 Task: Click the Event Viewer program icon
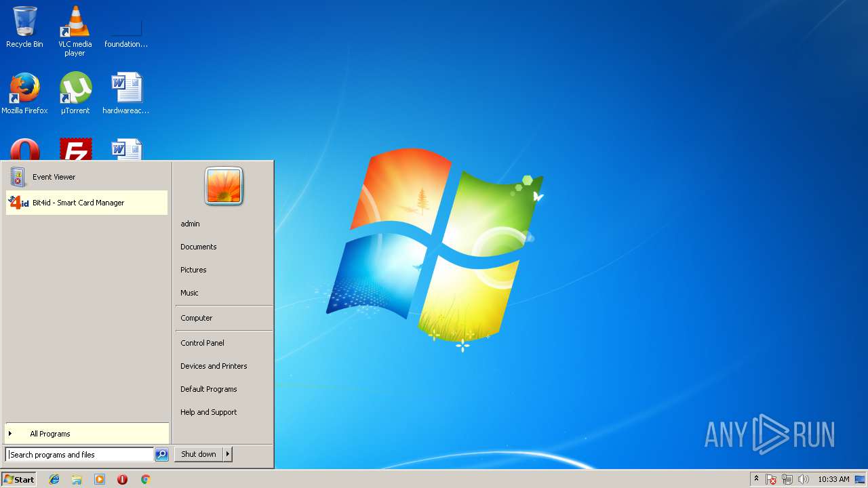pos(18,177)
